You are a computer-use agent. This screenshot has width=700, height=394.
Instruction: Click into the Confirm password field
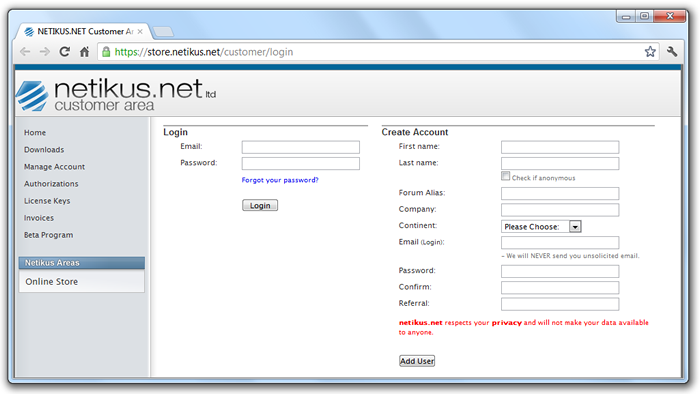560,287
